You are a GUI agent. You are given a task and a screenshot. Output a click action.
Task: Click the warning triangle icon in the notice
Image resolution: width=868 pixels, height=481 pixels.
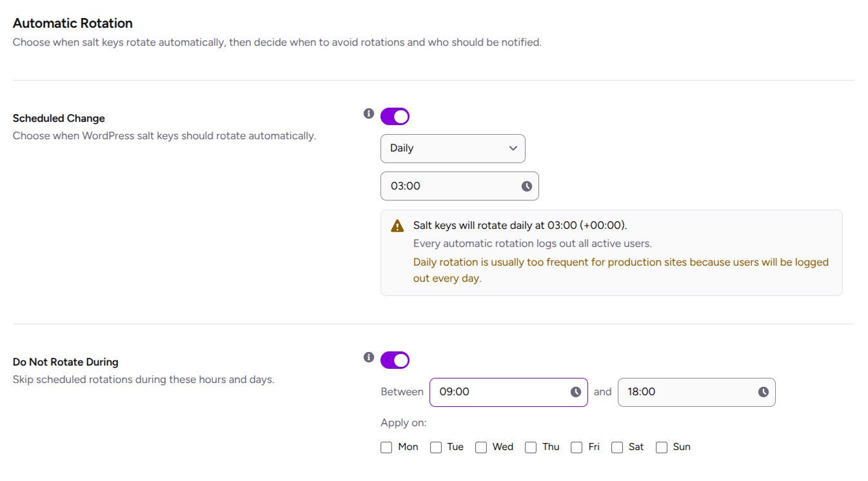[x=398, y=226]
